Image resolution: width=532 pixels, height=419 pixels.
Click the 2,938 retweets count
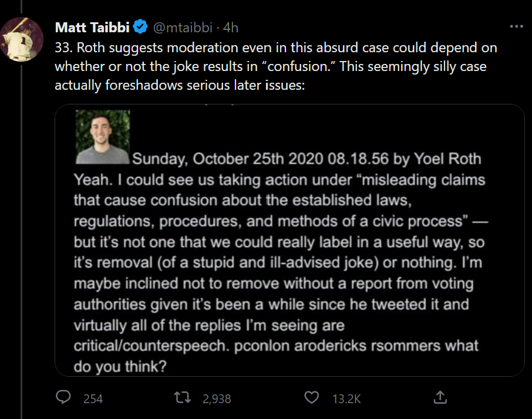coord(216,399)
